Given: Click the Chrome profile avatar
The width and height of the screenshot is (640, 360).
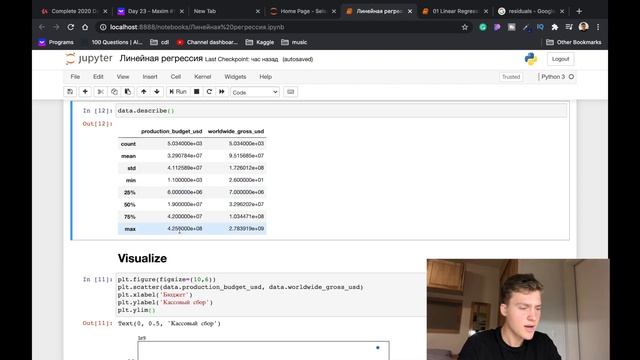Looking at the screenshot, I should pyautogui.click(x=584, y=27).
